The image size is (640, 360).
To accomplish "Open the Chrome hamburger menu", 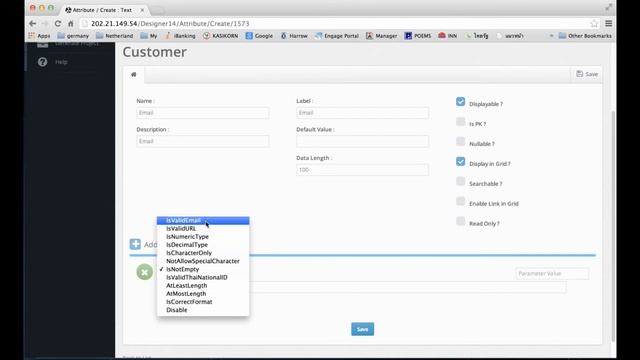I will tap(608, 24).
